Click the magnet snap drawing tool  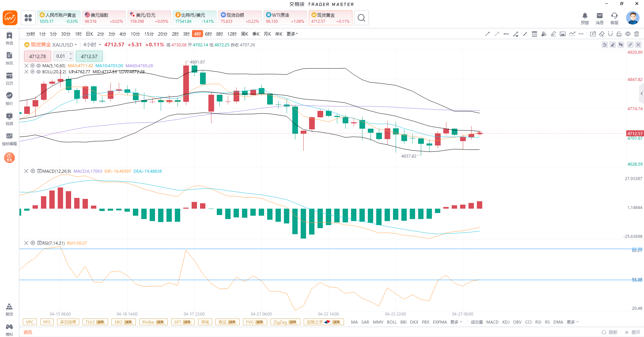(x=610, y=34)
